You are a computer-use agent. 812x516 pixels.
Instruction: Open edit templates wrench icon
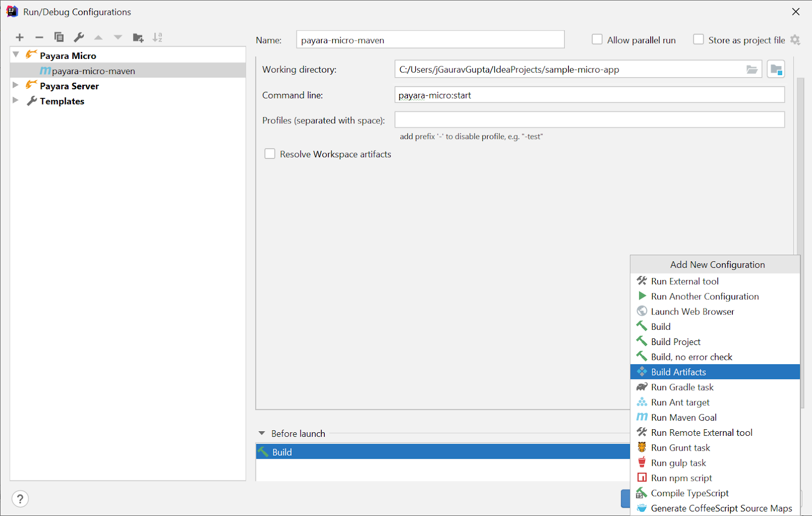79,37
